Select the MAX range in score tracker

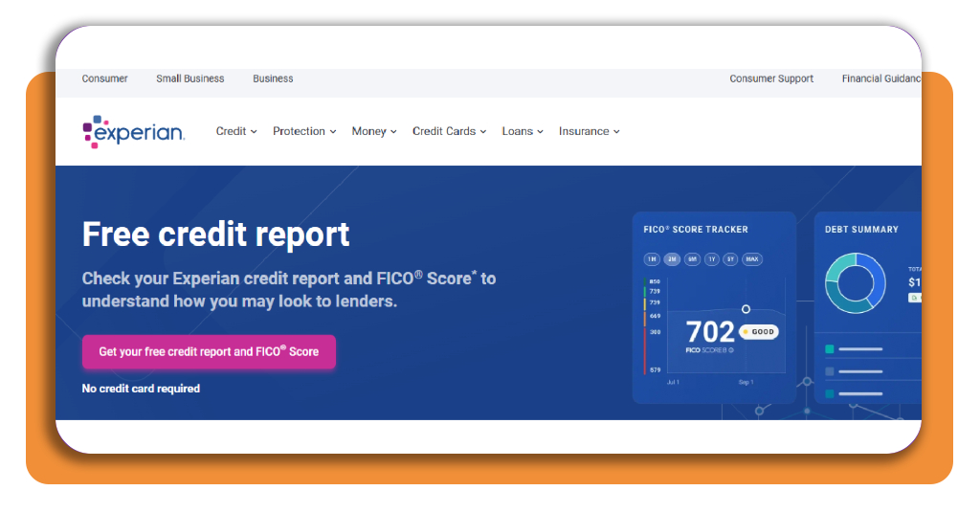752,259
